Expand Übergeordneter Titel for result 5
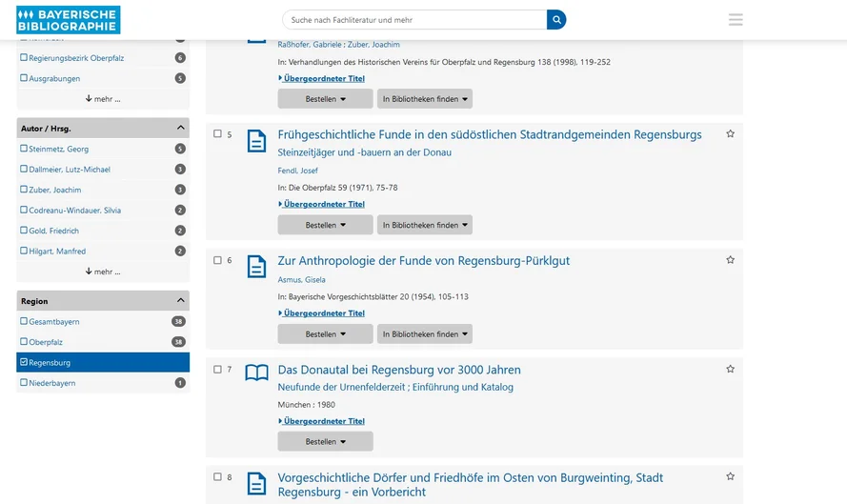This screenshot has width=847, height=504. coord(321,204)
